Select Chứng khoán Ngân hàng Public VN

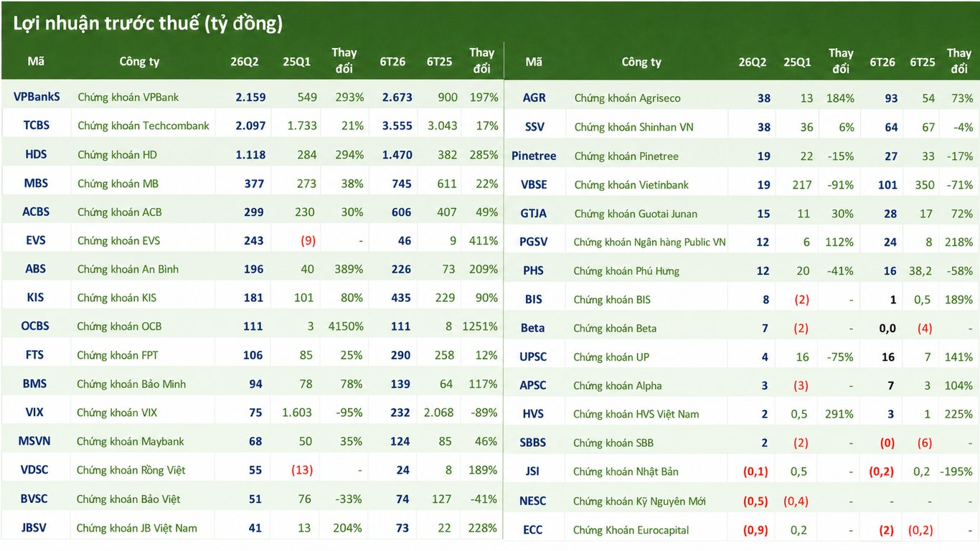click(650, 242)
